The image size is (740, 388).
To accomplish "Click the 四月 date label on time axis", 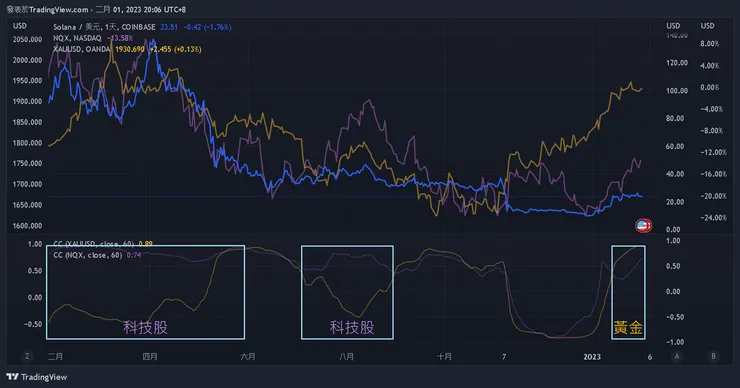I will (x=150, y=356).
